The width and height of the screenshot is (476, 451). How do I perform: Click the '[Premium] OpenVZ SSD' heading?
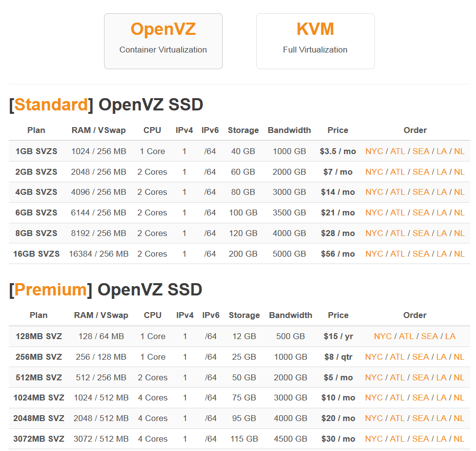106,290
